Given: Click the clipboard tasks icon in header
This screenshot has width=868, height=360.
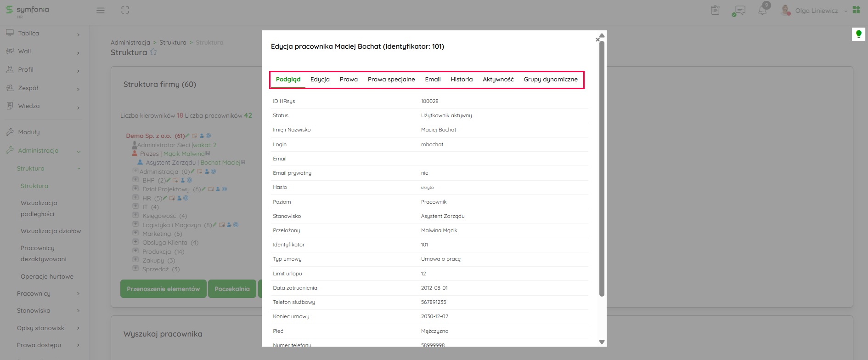Looking at the screenshot, I should point(715,10).
